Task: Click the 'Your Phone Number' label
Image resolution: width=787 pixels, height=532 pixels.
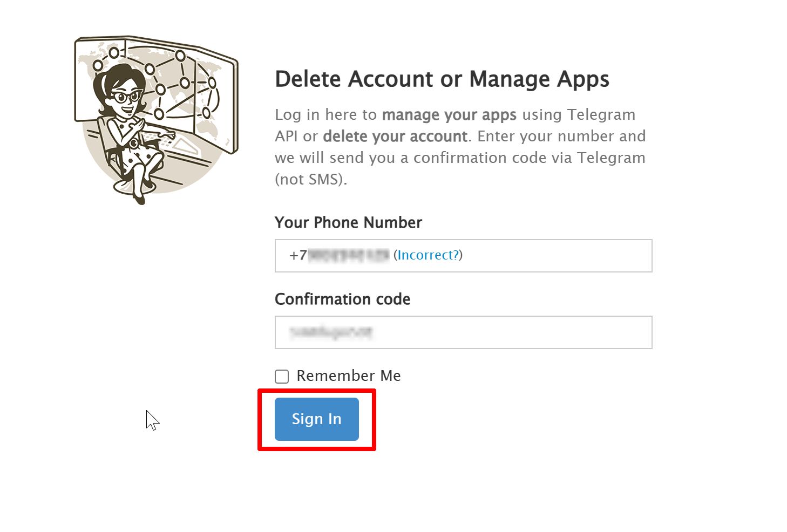Action: pyautogui.click(x=348, y=222)
